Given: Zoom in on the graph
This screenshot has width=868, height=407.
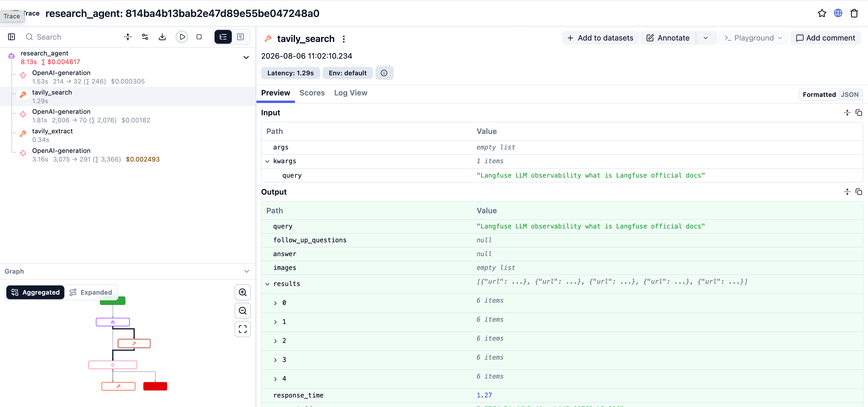Looking at the screenshot, I should coord(243,292).
